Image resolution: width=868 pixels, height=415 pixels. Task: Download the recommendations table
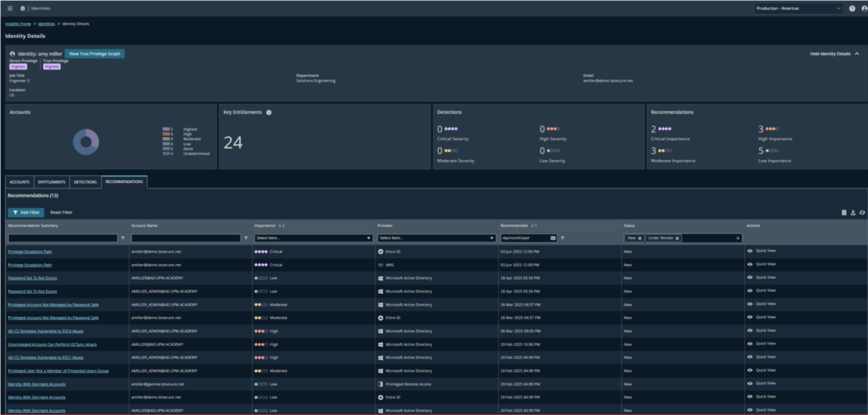tap(853, 212)
